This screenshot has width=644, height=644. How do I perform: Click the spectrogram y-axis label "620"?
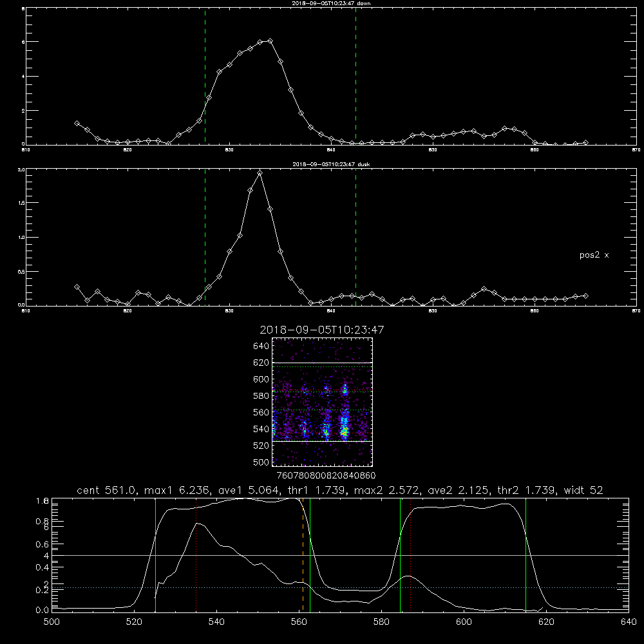pyautogui.click(x=261, y=363)
